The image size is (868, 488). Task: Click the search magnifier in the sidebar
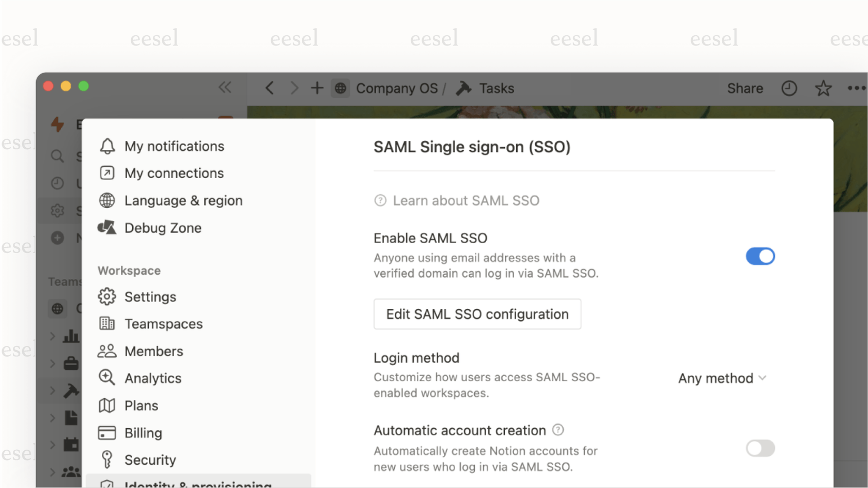tap(57, 156)
